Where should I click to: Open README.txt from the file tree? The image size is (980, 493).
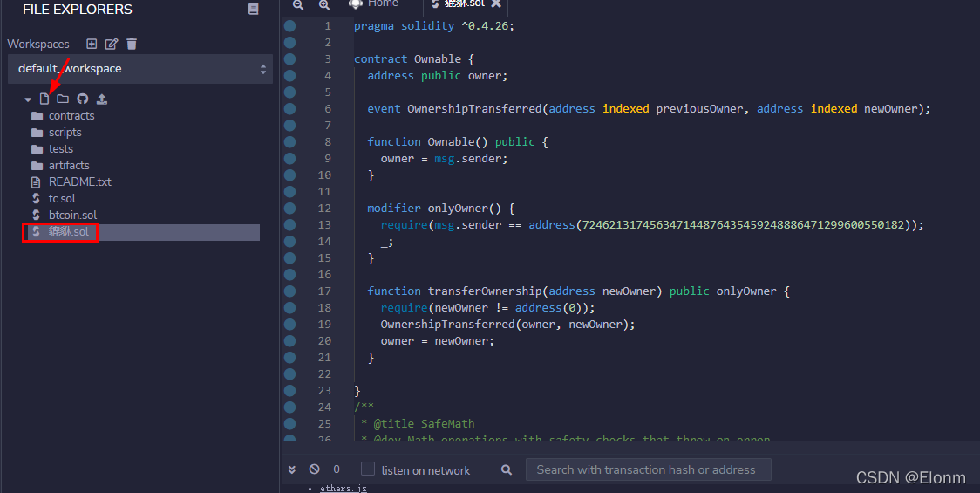pyautogui.click(x=80, y=182)
